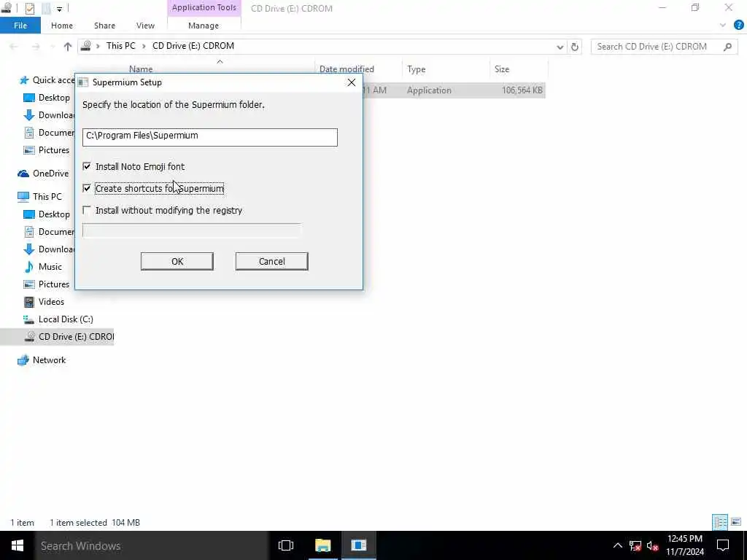Switch to details view layout icon
Image resolution: width=747 pixels, height=560 pixels.
[x=720, y=522]
